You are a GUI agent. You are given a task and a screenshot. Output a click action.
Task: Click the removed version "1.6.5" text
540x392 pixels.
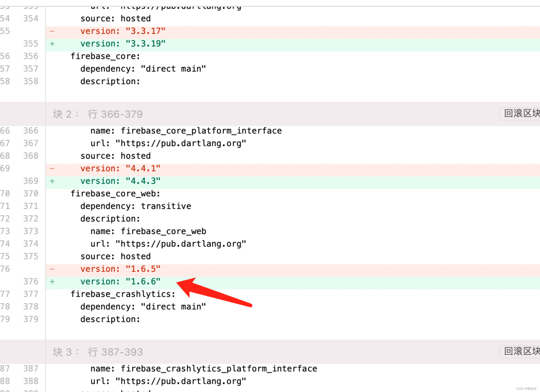pyautogui.click(x=120, y=269)
